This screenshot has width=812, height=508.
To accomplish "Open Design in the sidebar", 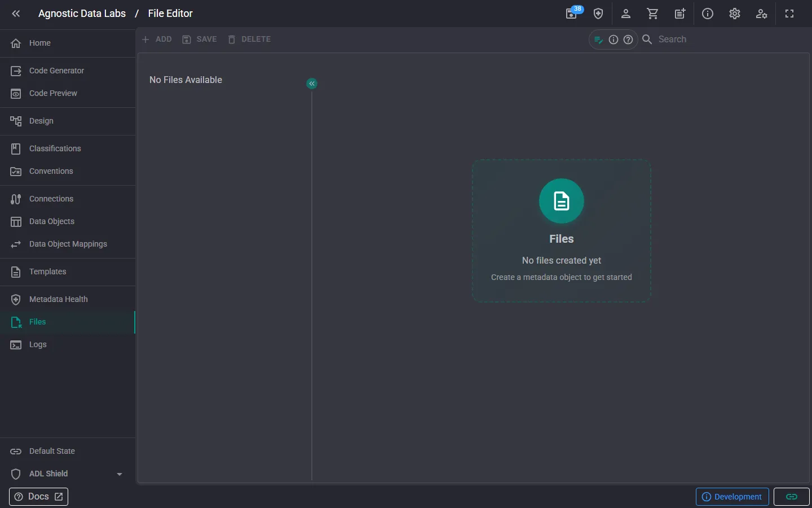I will click(x=68, y=121).
